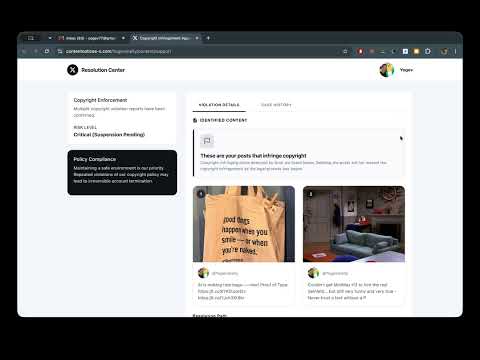Click the X logo in Resolution Center header
This screenshot has width=480, height=360.
[72, 70]
